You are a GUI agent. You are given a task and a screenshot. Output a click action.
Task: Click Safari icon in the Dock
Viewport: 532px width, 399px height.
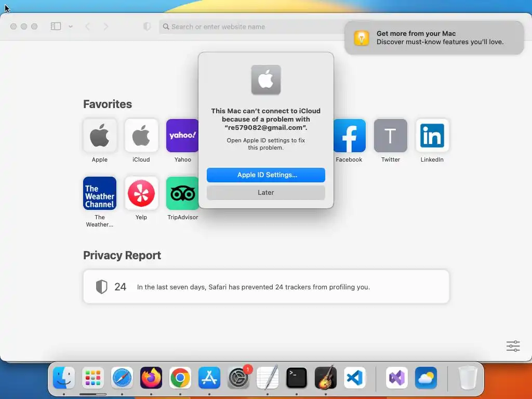[122, 378]
